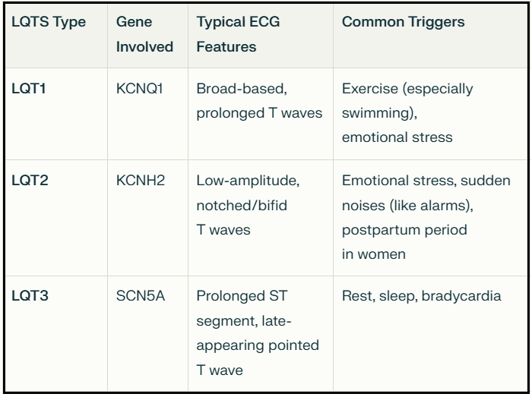Screen dimensions: 532x397
Task: Click the Broad-based, prolonged T waves cell
Action: (259, 101)
